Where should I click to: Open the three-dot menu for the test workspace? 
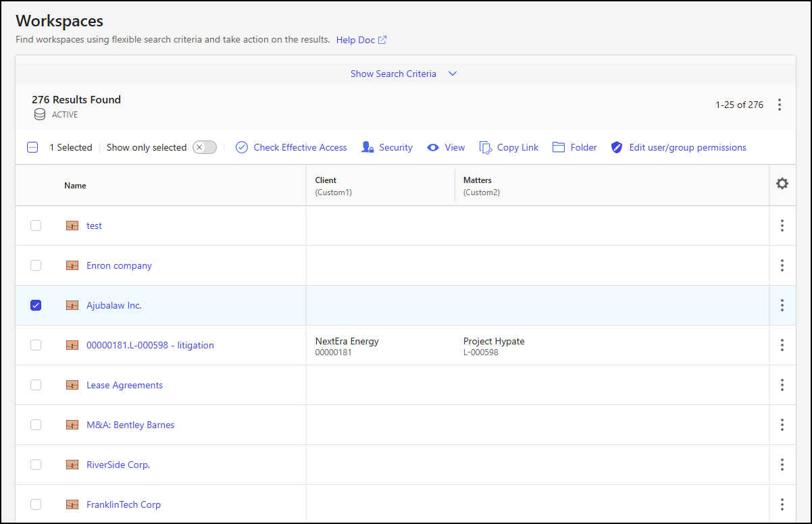coord(782,226)
